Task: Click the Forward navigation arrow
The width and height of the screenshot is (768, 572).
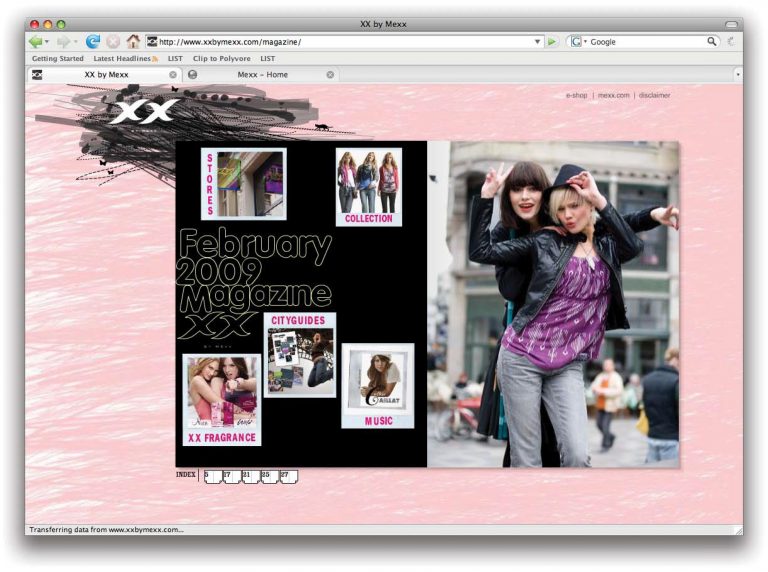Action: [x=64, y=42]
